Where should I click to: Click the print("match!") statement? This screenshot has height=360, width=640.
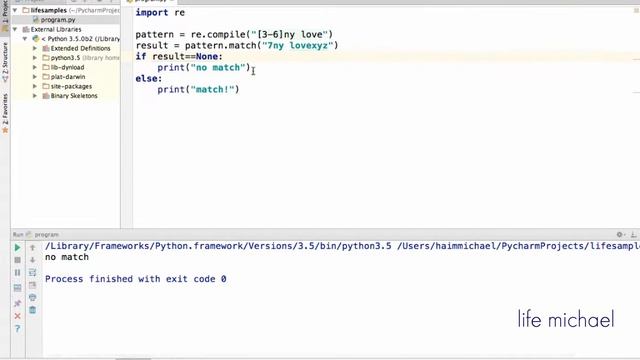198,89
